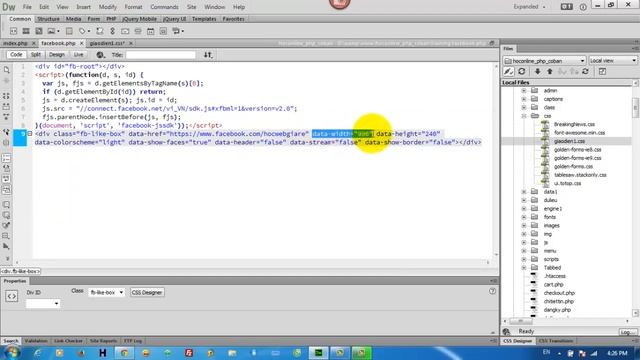
Task: Expand the Tabbed folder
Action: 524,268
